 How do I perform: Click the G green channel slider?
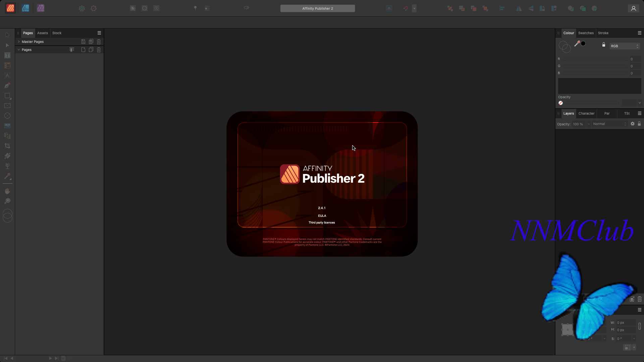[595, 66]
